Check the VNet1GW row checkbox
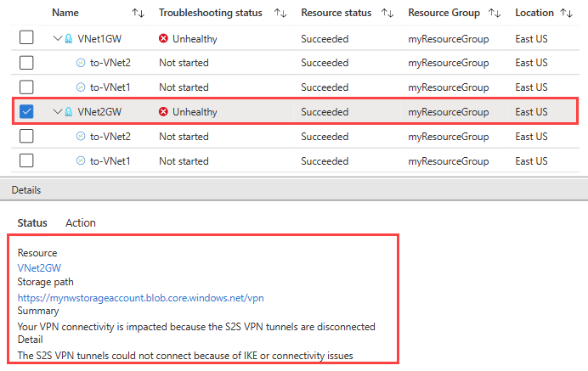This screenshot has width=588, height=371. click(27, 38)
